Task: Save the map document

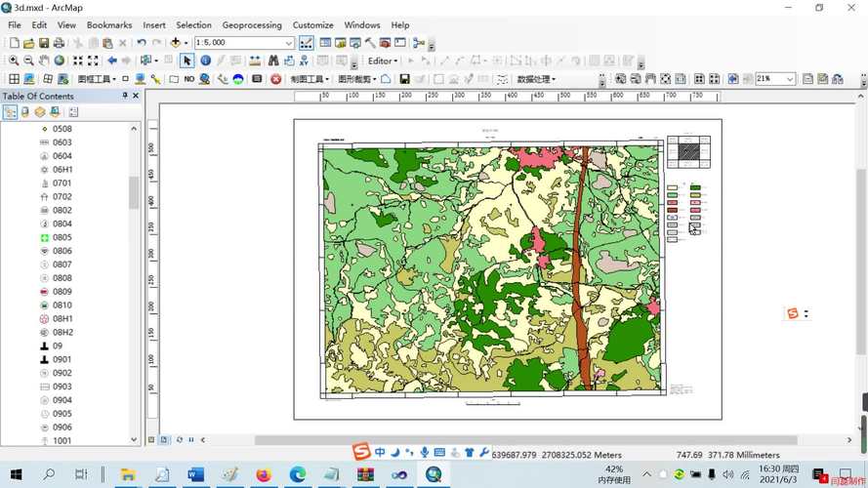Action: 44,43
